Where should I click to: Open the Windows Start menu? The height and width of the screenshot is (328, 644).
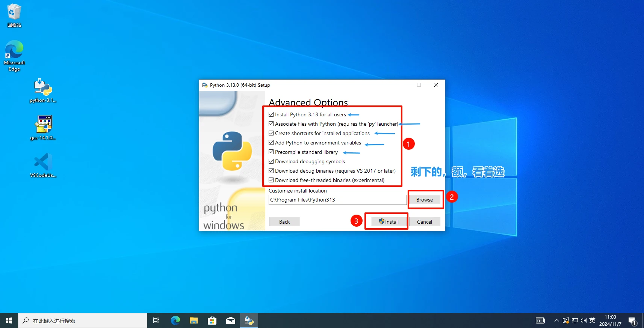tap(9, 320)
